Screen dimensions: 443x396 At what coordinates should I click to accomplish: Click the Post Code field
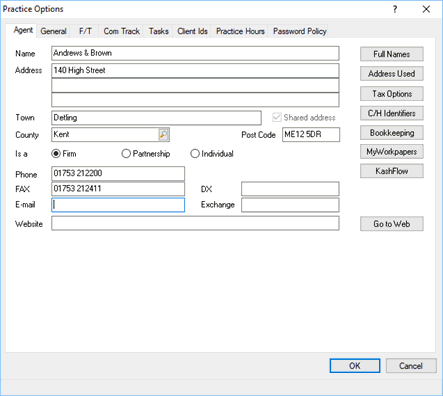[311, 135]
